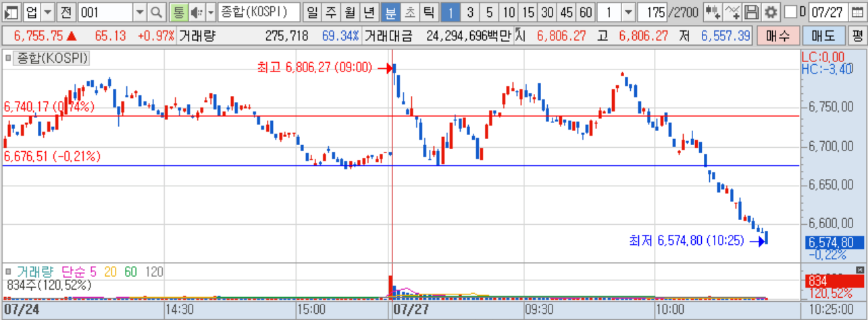Choose the 30 minute interval button
This screenshot has height=320, width=868.
548,11
